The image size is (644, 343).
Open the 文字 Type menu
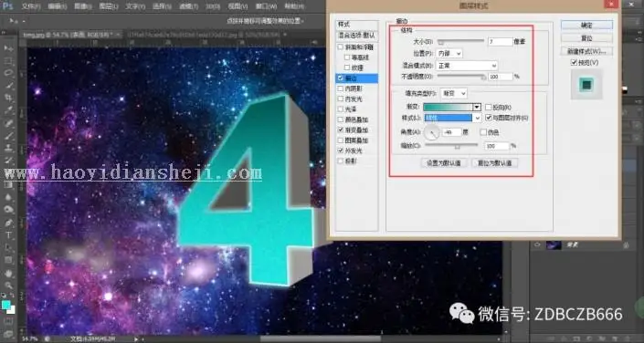click(135, 6)
